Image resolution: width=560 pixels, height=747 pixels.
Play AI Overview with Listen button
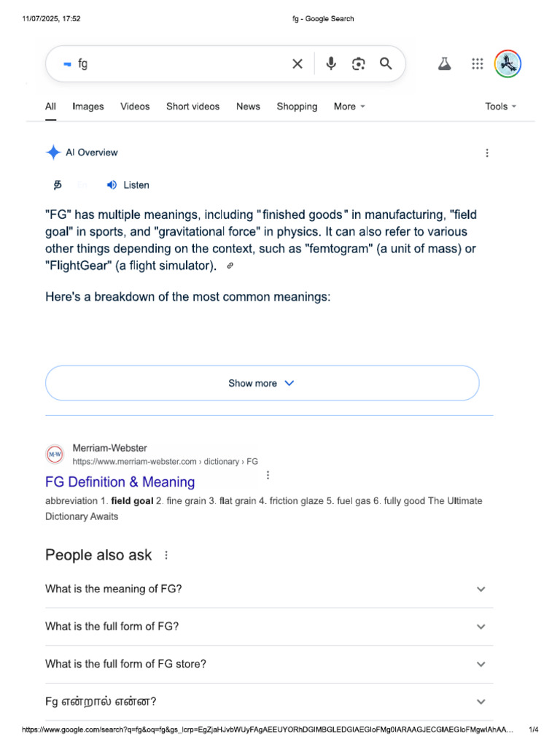click(x=128, y=185)
